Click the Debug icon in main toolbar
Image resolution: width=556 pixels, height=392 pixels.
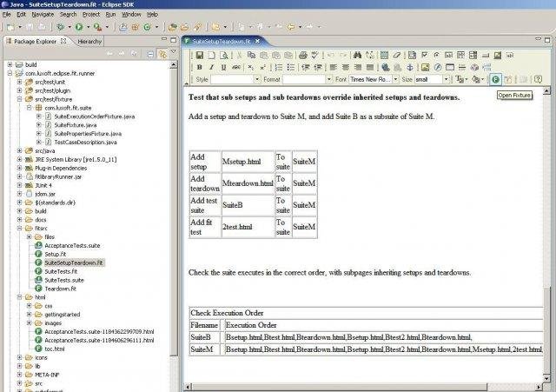tap(61, 27)
